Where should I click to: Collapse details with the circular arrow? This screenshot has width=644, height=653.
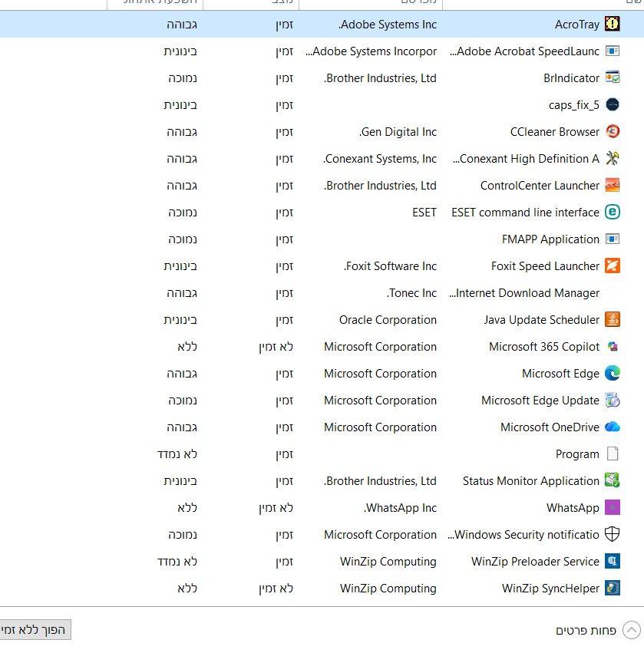click(x=632, y=630)
